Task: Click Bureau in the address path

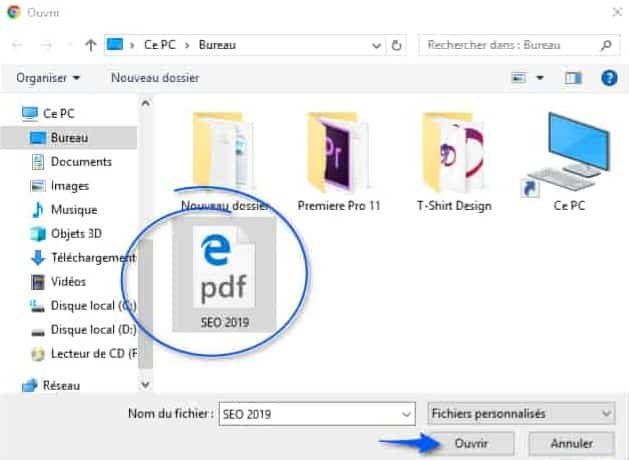Action: [217, 45]
